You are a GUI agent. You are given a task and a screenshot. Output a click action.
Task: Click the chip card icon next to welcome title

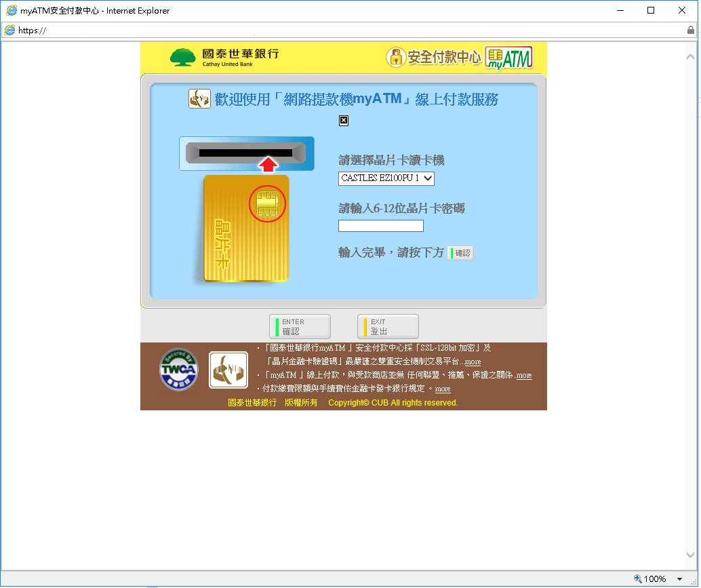tap(199, 98)
